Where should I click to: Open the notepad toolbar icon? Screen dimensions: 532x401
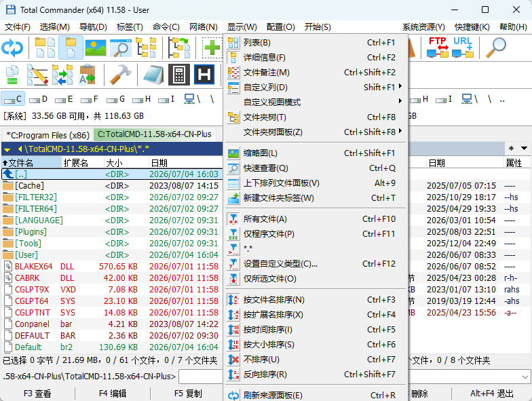pyautogui.click(x=153, y=75)
